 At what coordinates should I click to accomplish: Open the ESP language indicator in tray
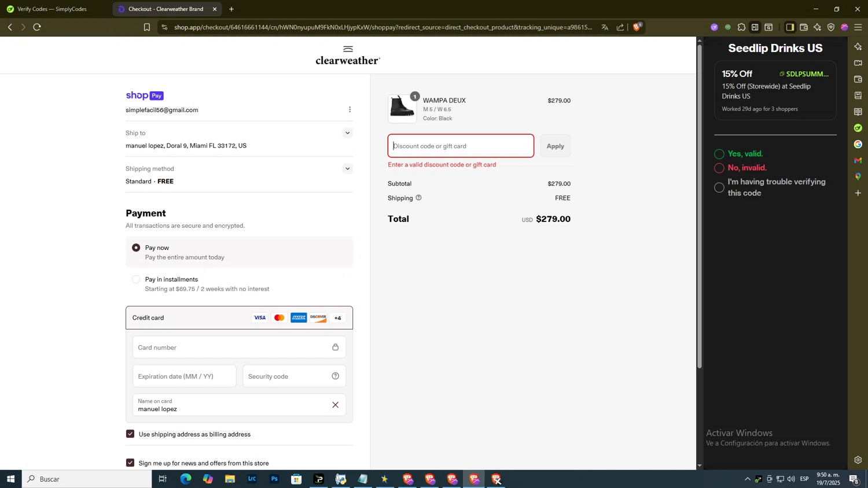[804, 479]
